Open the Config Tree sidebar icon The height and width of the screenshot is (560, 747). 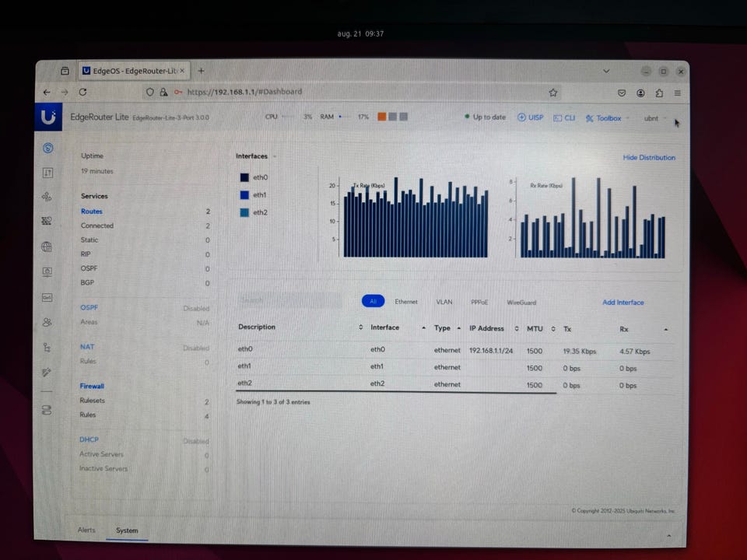[47, 348]
